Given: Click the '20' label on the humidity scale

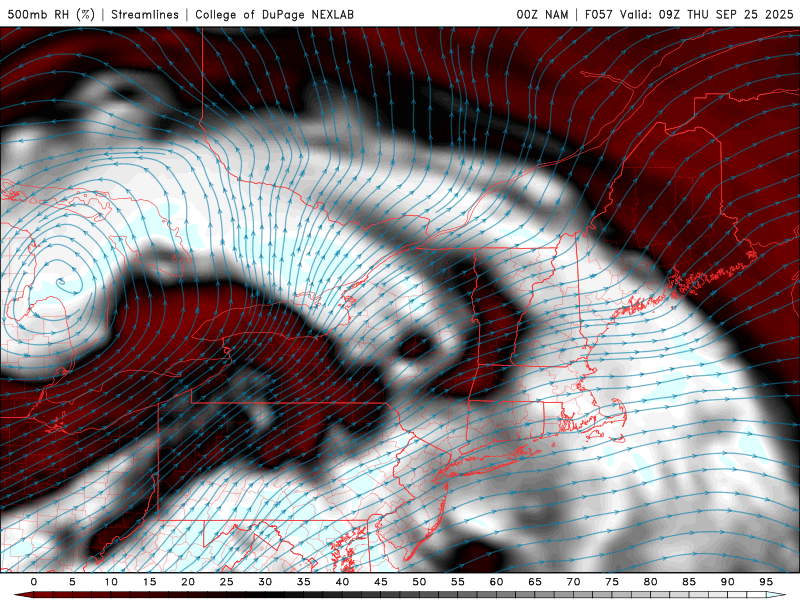Looking at the screenshot, I should (188, 582).
